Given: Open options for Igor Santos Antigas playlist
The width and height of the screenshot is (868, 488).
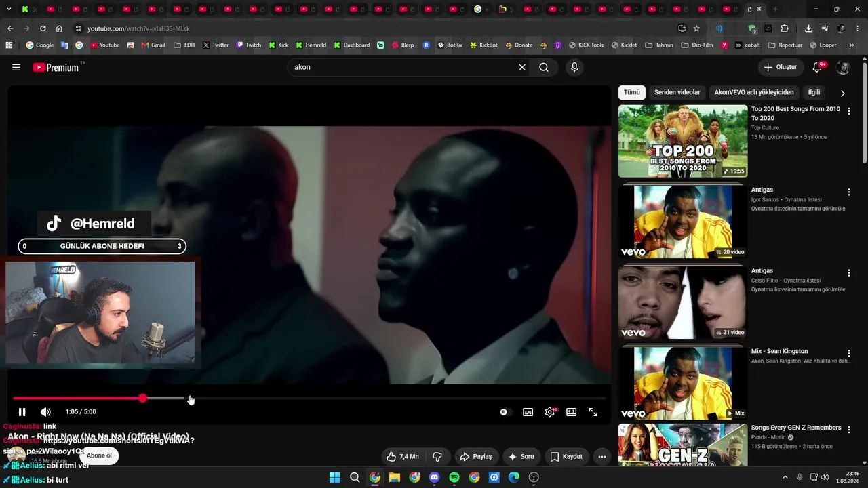Looking at the screenshot, I should (848, 192).
